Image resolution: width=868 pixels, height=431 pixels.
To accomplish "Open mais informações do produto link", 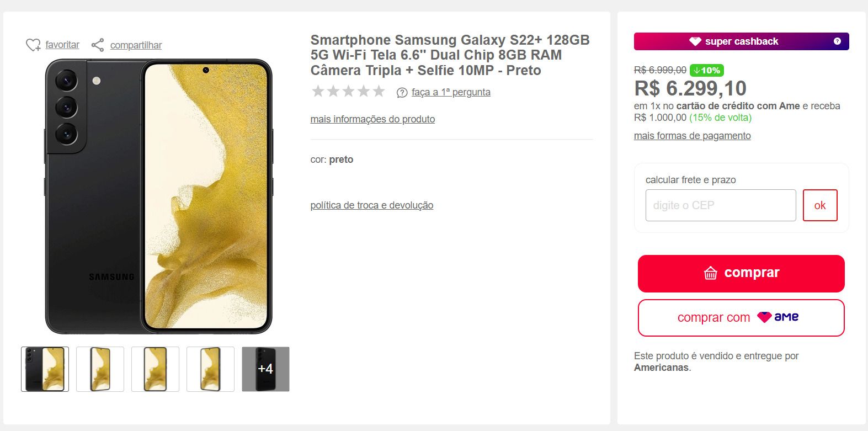I will (372, 119).
